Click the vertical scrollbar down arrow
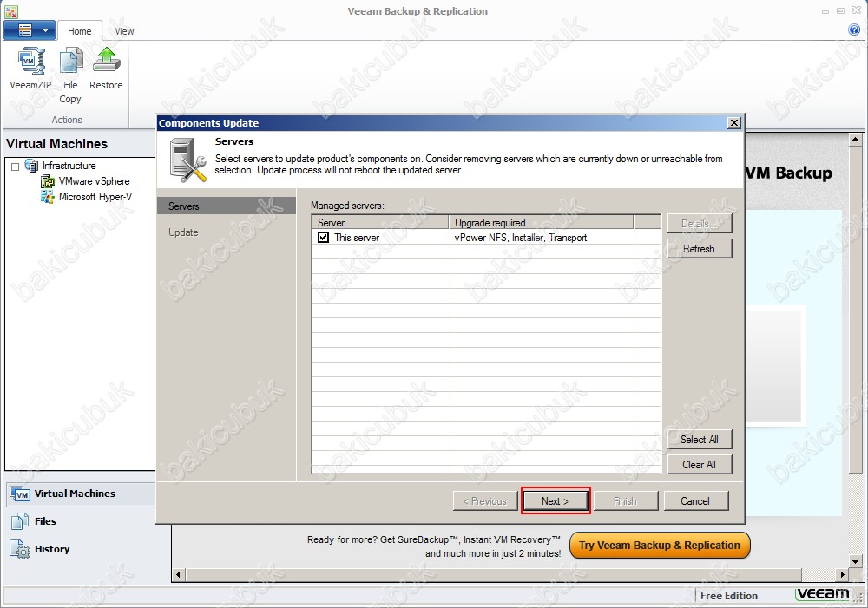Screen dimensions: 868x608 click(x=855, y=561)
